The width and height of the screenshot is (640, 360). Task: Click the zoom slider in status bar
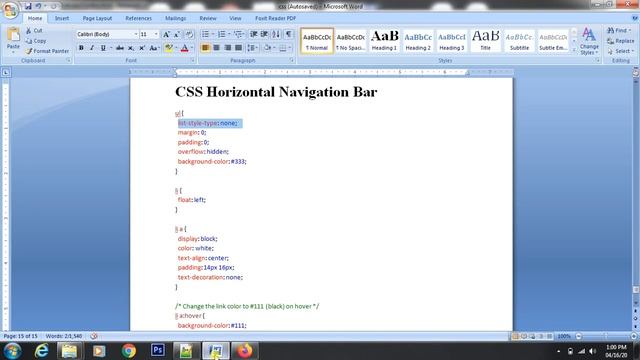click(606, 336)
